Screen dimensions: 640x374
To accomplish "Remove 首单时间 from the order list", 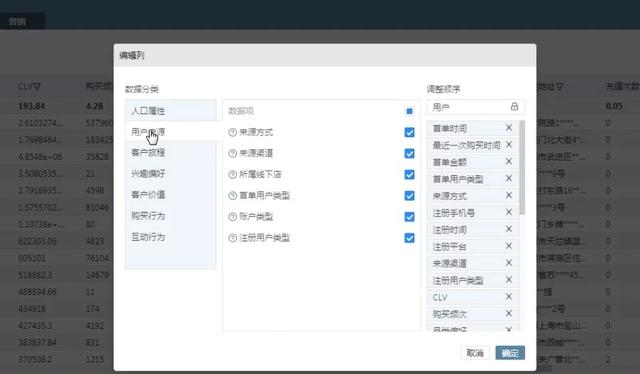I will (x=509, y=128).
